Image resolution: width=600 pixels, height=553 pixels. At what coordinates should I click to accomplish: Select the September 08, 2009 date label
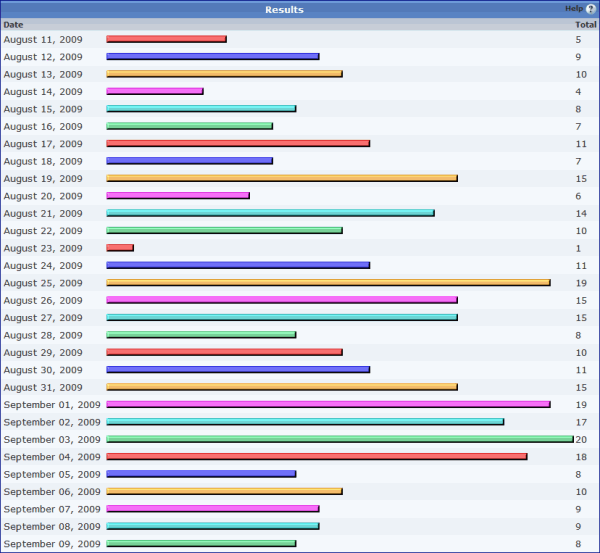52,527
